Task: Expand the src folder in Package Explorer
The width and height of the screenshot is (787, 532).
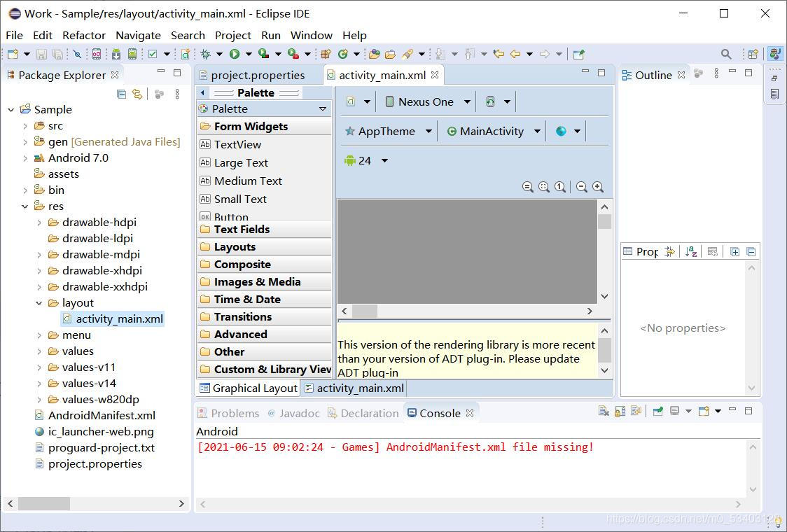Action: (x=25, y=125)
